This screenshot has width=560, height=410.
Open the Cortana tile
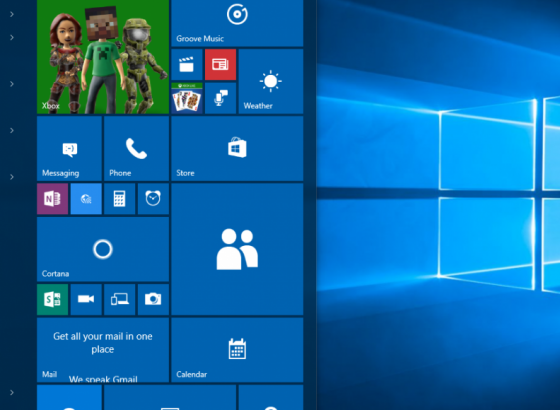[103, 249]
